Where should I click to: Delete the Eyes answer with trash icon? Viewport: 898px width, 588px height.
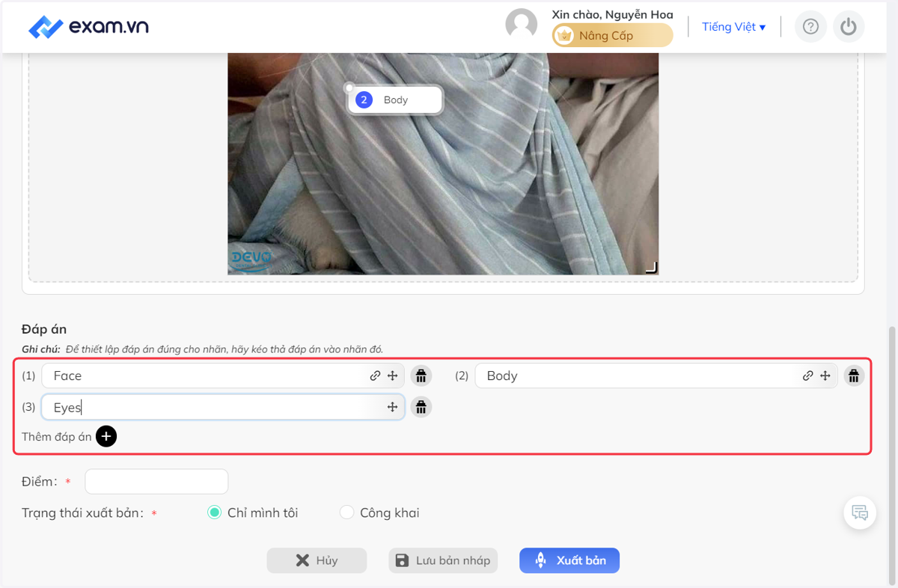click(x=421, y=407)
